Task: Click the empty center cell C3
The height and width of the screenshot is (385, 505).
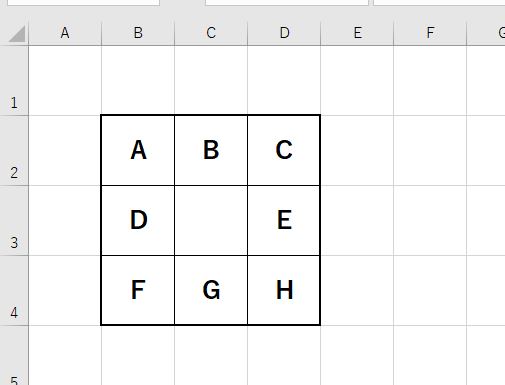Action: click(211, 220)
